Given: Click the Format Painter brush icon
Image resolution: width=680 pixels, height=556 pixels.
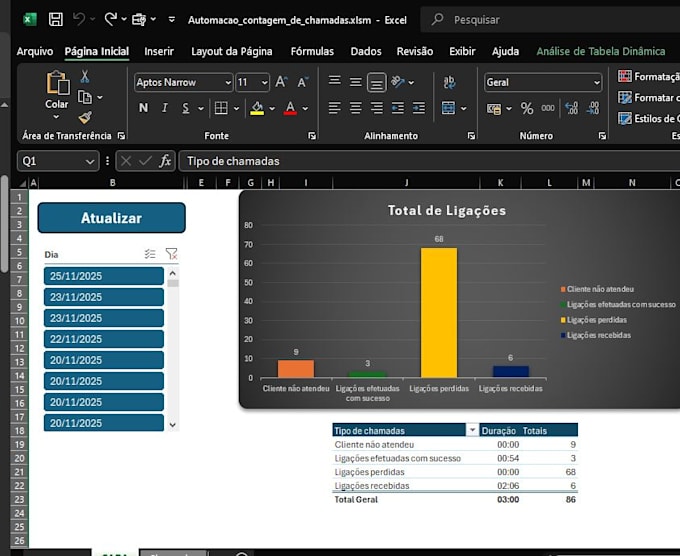Looking at the screenshot, I should click(85, 118).
